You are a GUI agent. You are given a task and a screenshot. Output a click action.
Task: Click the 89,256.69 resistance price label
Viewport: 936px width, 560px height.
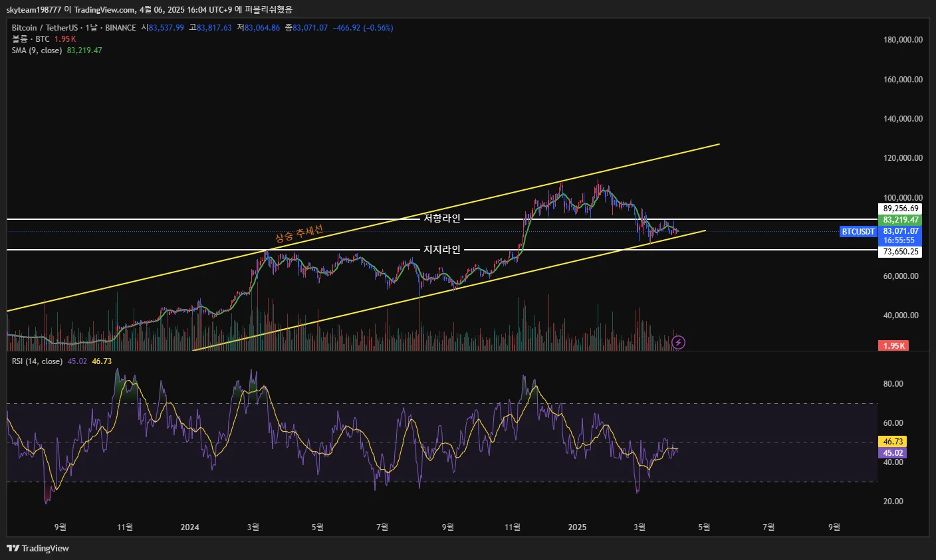(x=901, y=209)
